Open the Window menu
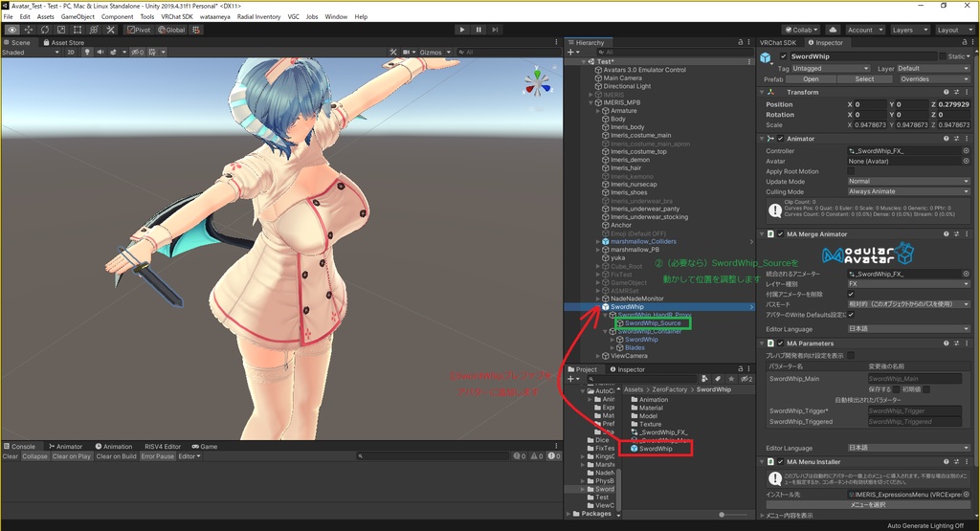 [x=336, y=17]
